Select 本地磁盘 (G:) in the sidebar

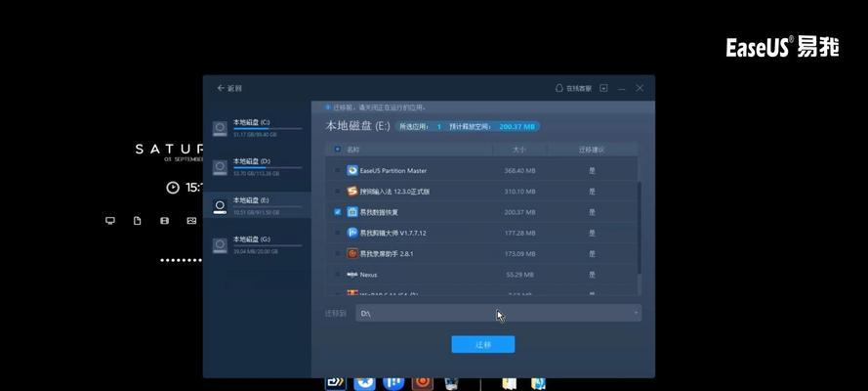(x=257, y=245)
